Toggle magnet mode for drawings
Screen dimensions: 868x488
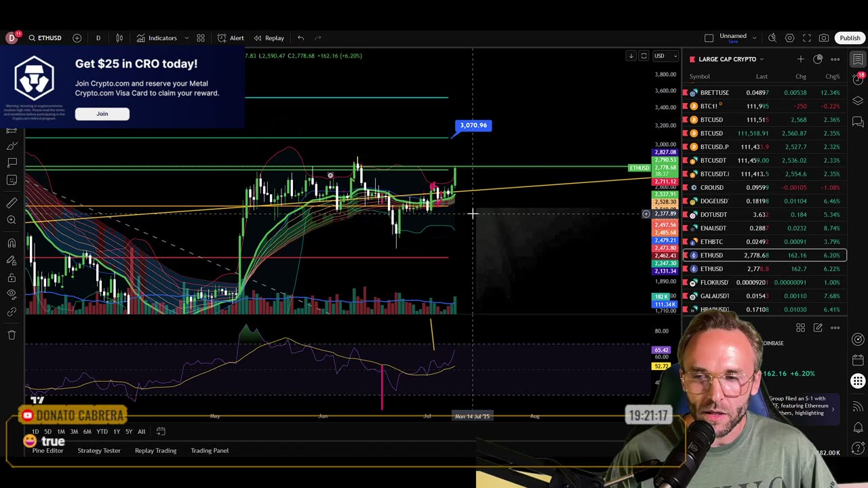click(x=12, y=243)
